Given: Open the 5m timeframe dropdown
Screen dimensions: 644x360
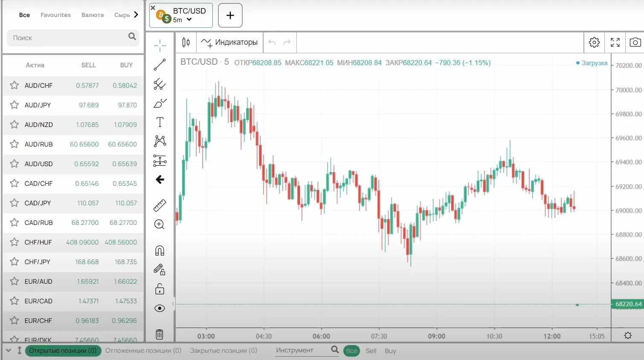Looking at the screenshot, I should click(183, 20).
